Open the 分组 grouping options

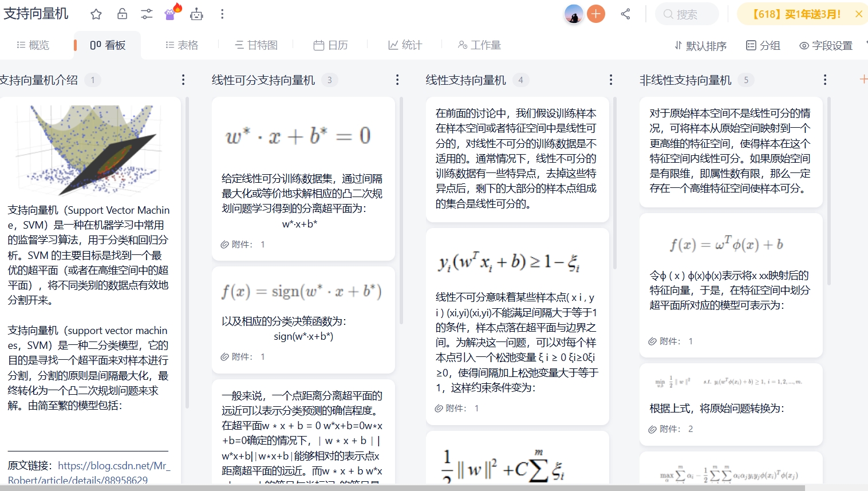[763, 45]
